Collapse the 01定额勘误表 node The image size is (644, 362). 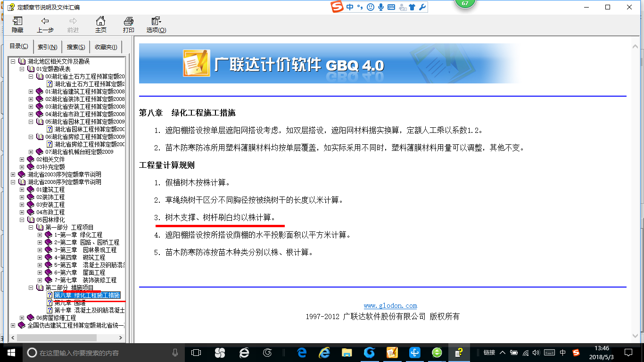click(x=22, y=69)
